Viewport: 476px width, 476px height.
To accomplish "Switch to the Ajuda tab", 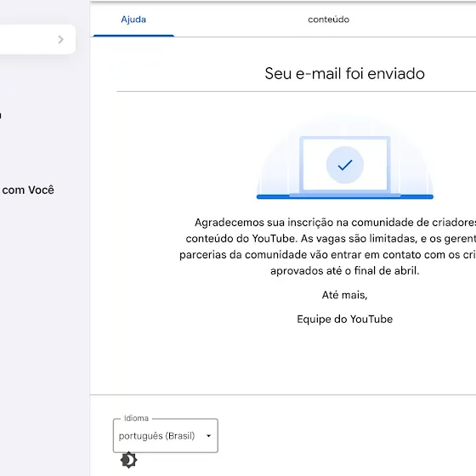I will pos(133,20).
